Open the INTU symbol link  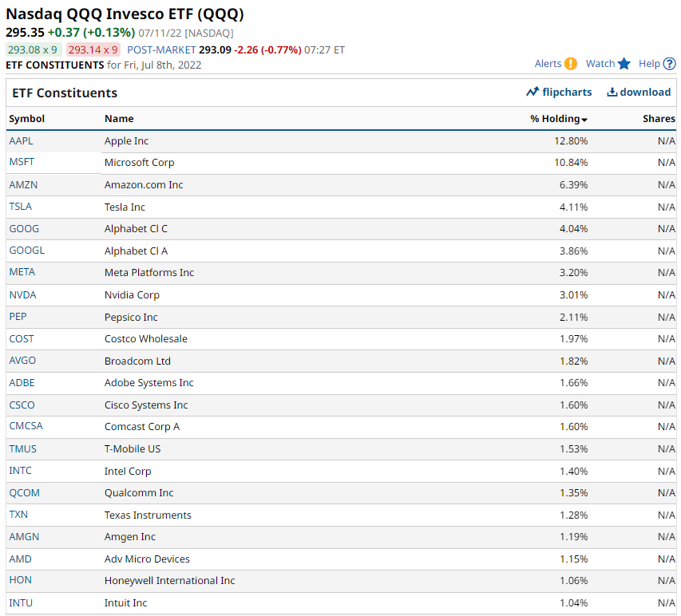[21, 602]
